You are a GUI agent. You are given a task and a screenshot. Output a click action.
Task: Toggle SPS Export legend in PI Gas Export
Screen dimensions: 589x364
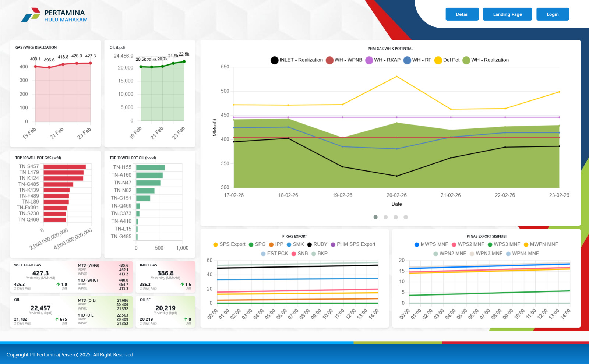(229, 244)
